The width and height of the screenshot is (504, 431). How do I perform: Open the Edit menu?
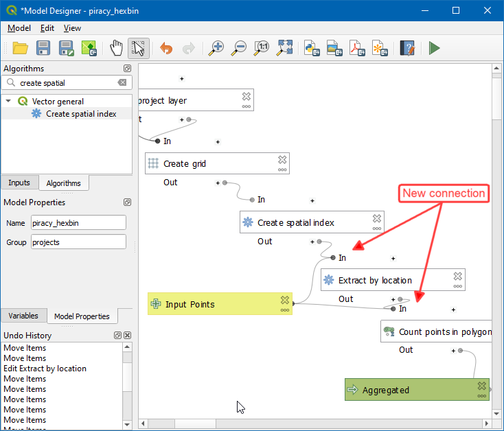click(47, 28)
